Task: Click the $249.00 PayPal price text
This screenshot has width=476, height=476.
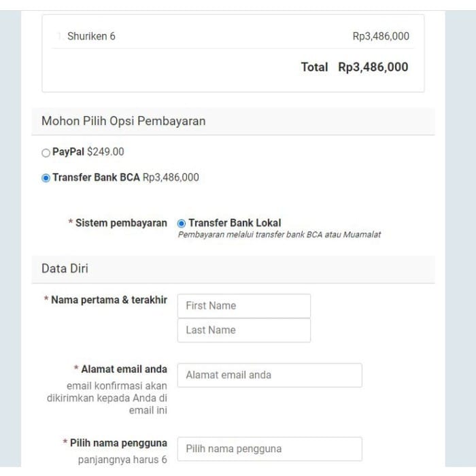Action: coord(105,152)
